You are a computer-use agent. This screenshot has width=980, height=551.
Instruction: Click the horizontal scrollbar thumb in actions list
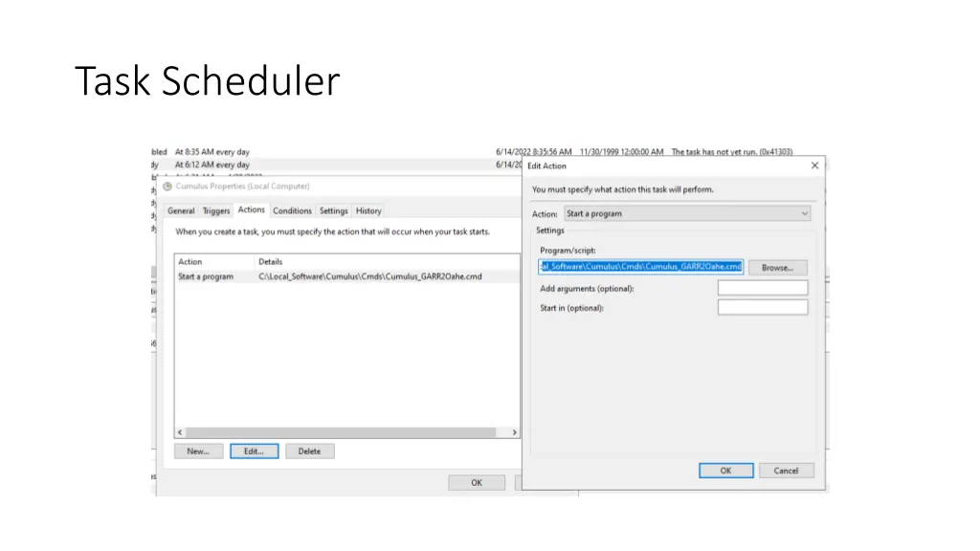point(341,432)
